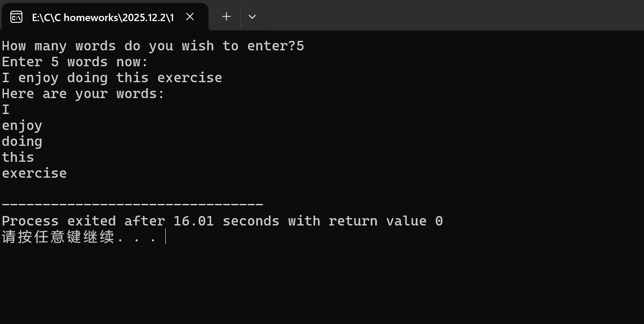Viewport: 644px width, 324px height.
Task: Click the output word "this" on its own line
Action: pos(18,157)
